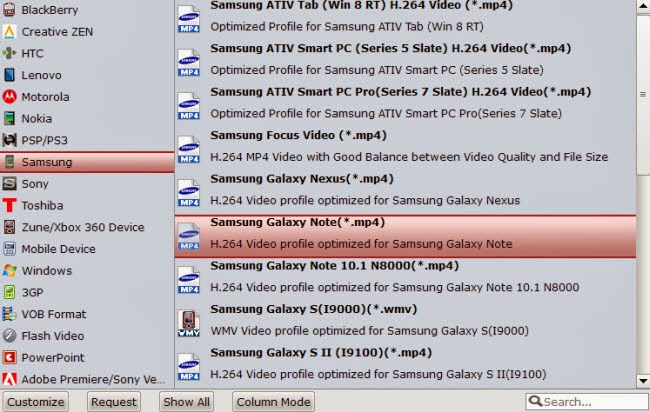Click the red Toshiba T icon
650x412 pixels.
point(9,205)
